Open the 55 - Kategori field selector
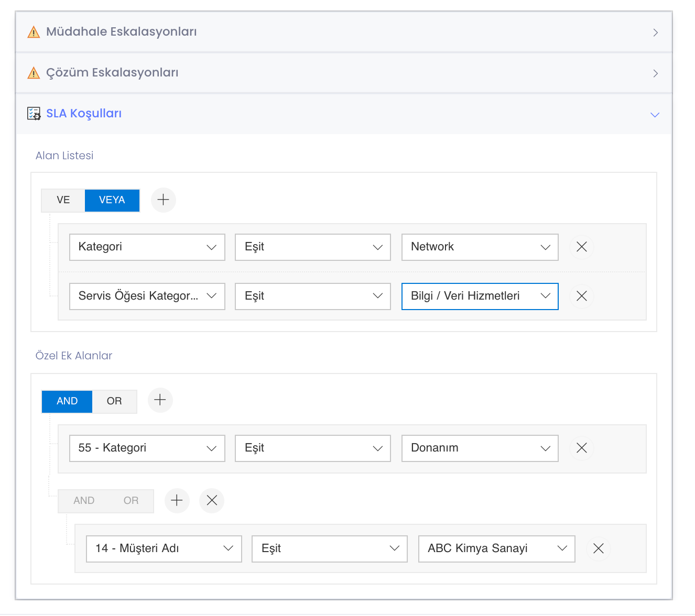Image resolution: width=695 pixels, height=616 pixels. [147, 448]
